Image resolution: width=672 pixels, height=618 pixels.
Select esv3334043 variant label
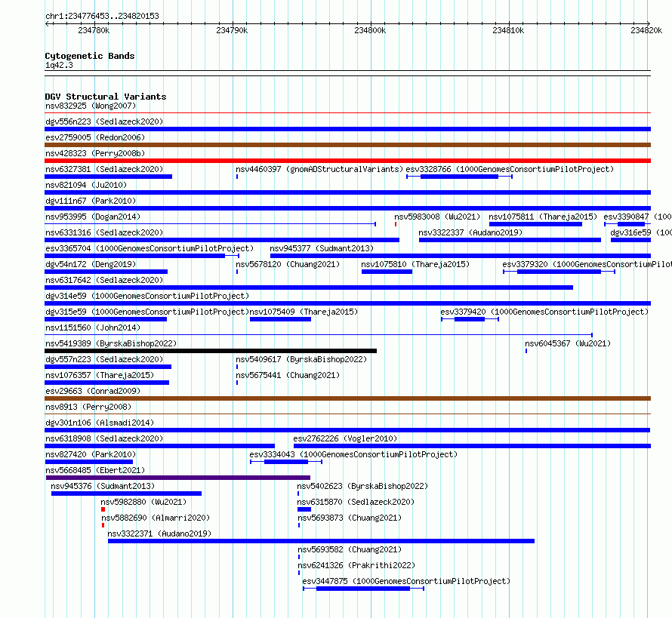[353, 454]
